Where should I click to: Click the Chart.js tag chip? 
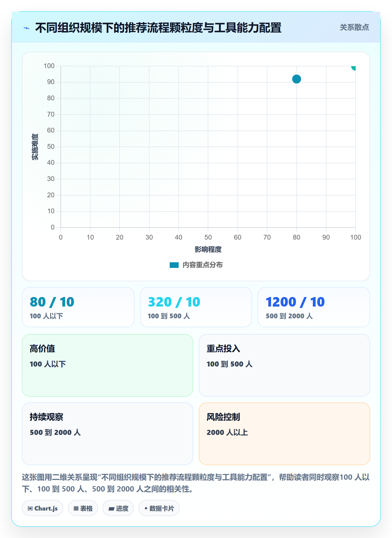click(43, 508)
